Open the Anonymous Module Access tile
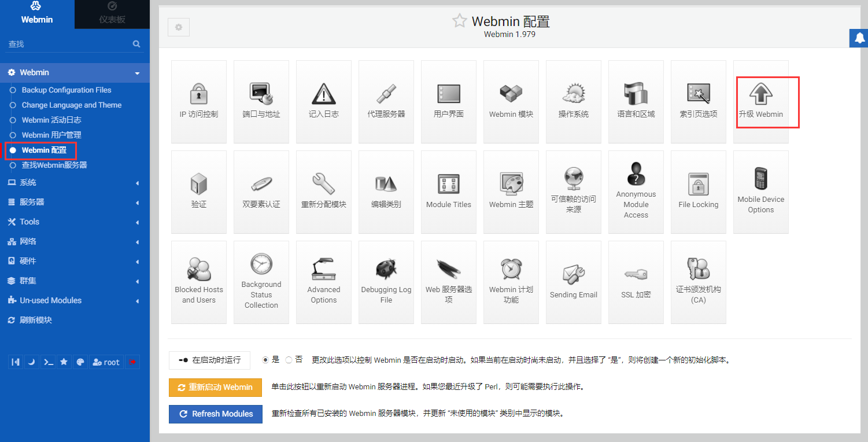Screen dimensions: 868x442 [636, 192]
